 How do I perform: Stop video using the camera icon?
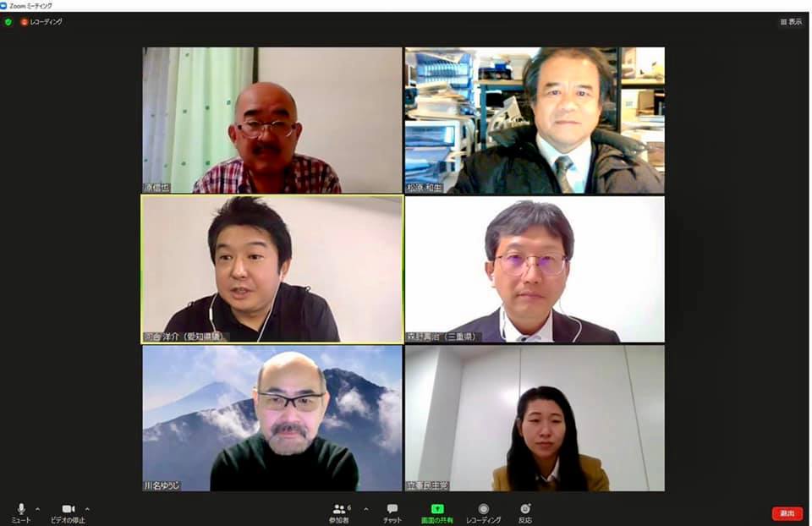click(x=68, y=512)
